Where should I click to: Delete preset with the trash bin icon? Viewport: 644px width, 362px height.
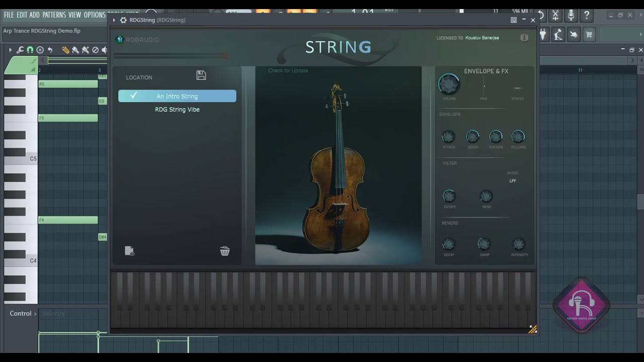[225, 250]
